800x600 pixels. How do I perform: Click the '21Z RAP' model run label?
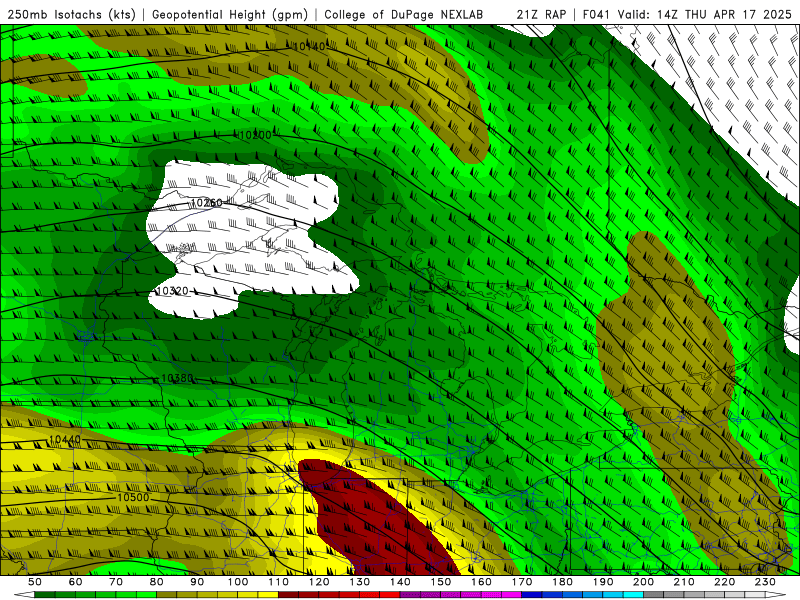pyautogui.click(x=541, y=14)
